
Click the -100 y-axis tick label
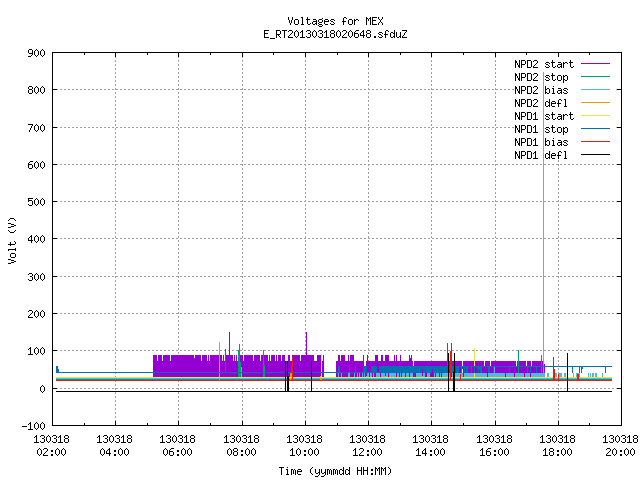(33, 426)
